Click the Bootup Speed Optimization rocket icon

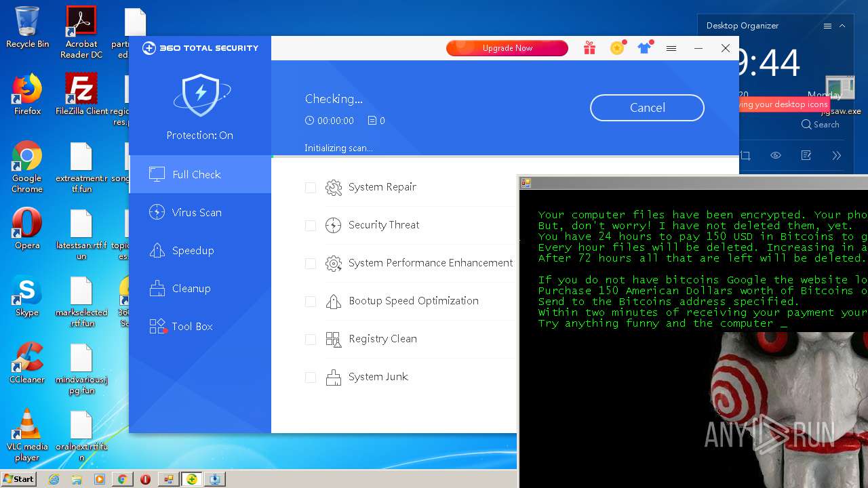pos(333,302)
